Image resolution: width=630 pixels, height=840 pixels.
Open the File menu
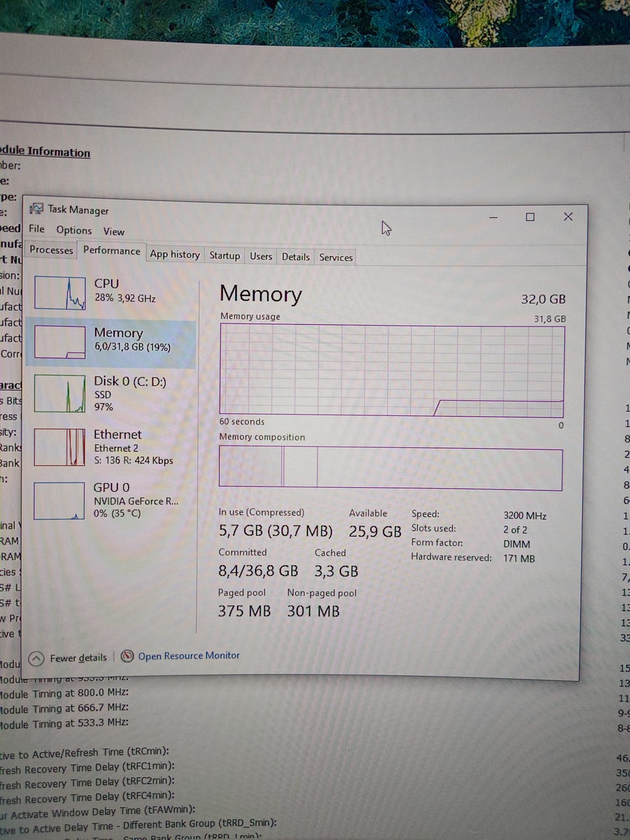tap(37, 229)
